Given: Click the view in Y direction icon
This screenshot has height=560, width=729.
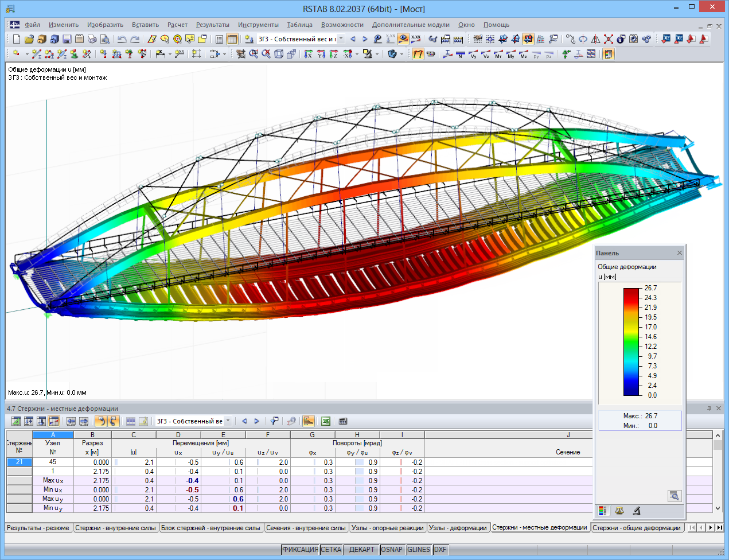Looking at the screenshot, I should pos(321,54).
